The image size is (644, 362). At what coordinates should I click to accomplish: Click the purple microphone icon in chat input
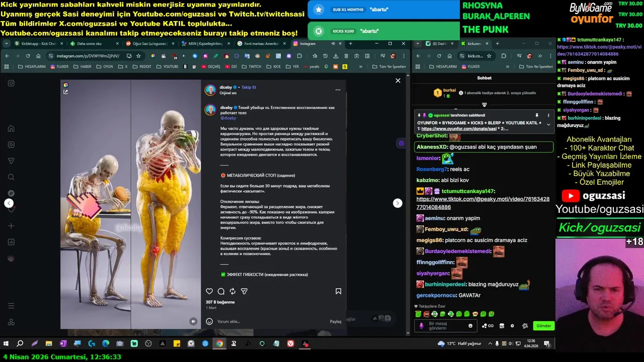point(421,326)
